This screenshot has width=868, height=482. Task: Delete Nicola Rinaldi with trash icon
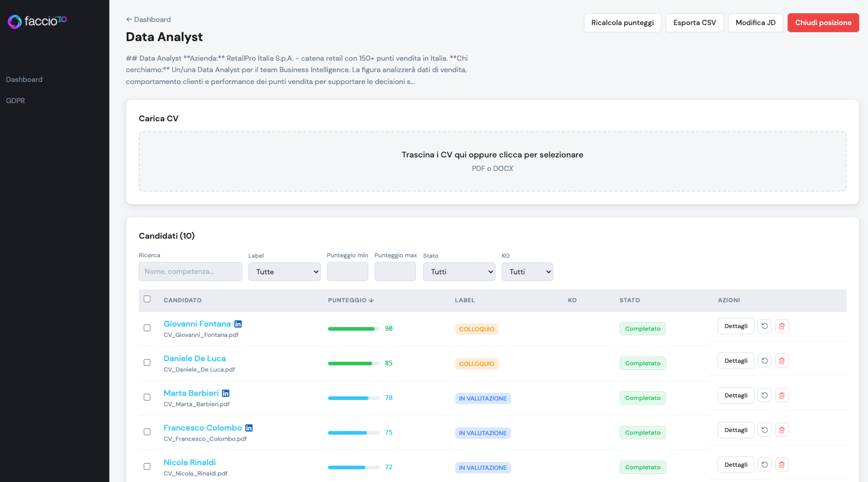pyautogui.click(x=782, y=465)
